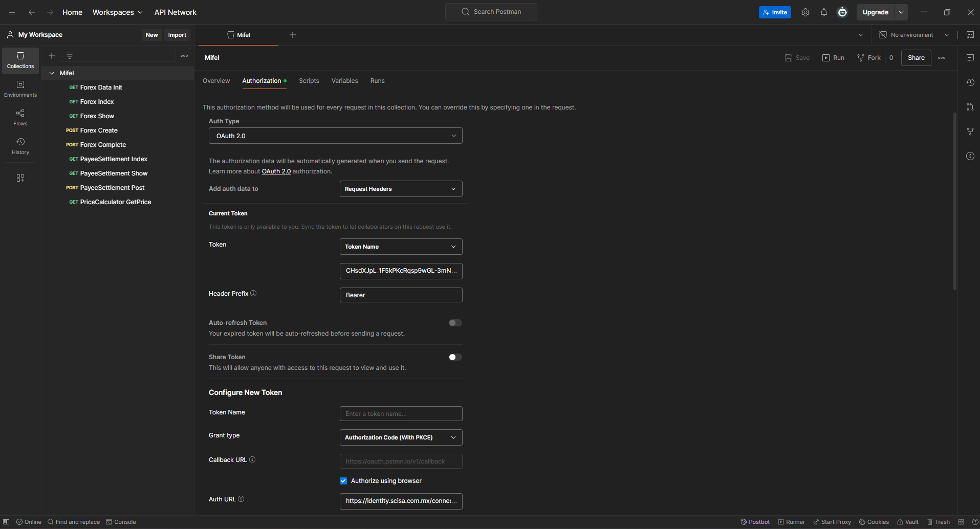Switch to the Variables tab
This screenshot has width=980, height=529.
click(344, 81)
